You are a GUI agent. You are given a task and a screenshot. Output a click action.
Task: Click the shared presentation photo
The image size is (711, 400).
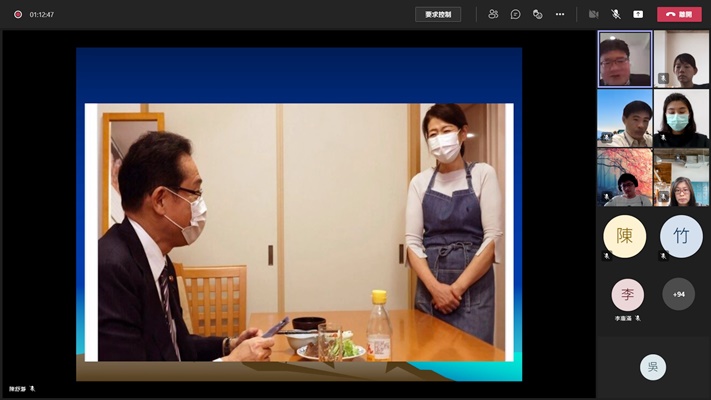click(298, 232)
